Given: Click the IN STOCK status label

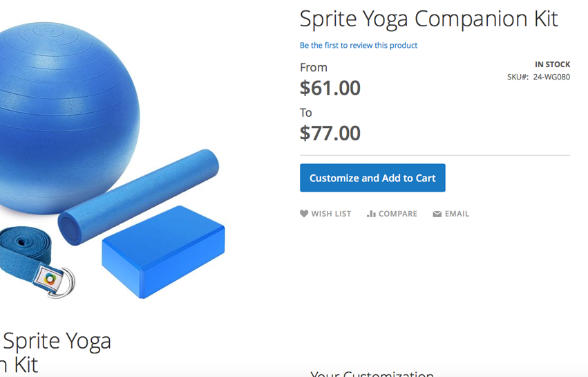Looking at the screenshot, I should point(552,64).
